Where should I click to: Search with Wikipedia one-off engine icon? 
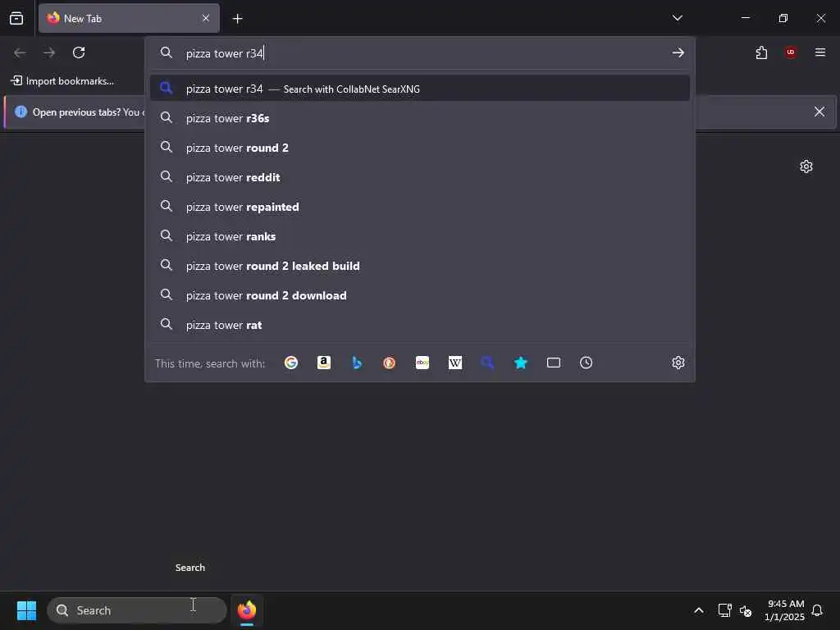pos(454,363)
